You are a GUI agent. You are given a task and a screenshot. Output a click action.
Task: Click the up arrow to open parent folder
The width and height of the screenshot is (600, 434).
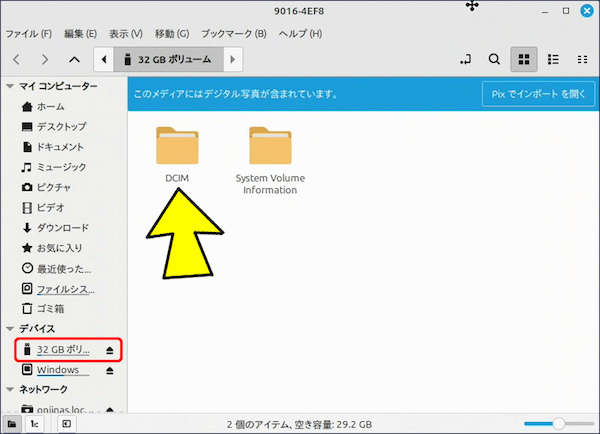(x=74, y=60)
